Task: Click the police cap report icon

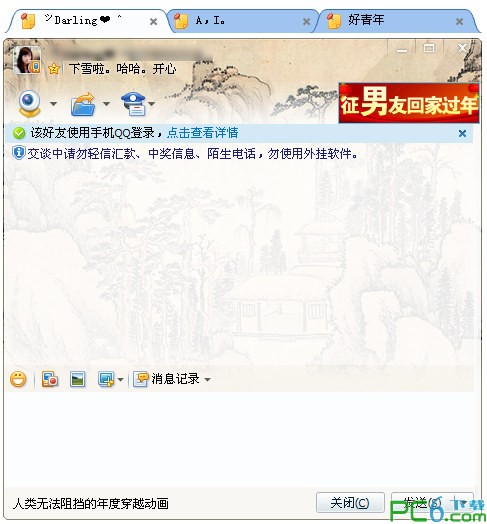Action: (x=133, y=104)
